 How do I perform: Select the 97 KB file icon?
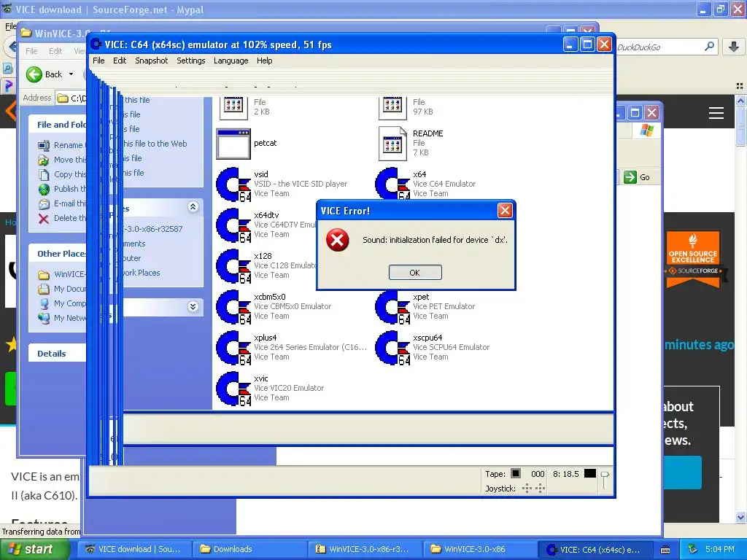coord(392,107)
